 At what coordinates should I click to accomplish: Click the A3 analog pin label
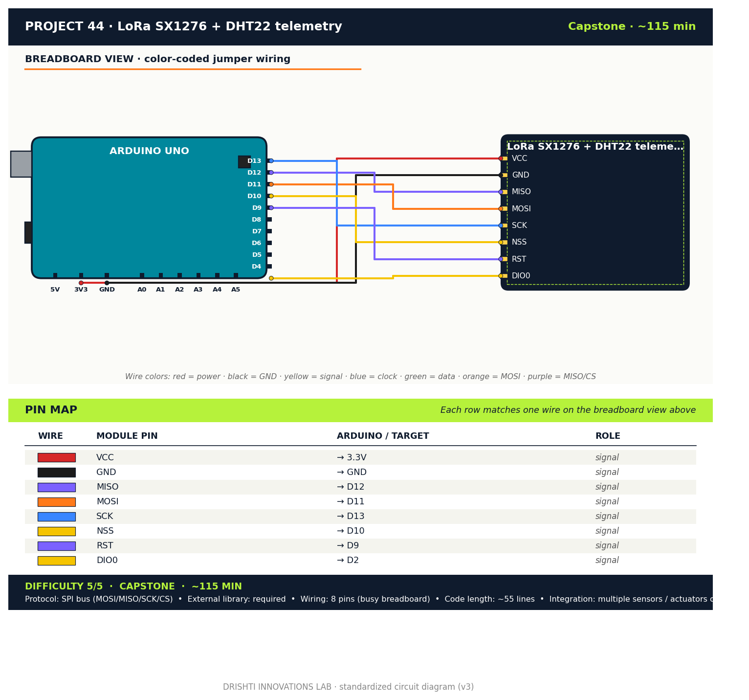click(198, 290)
